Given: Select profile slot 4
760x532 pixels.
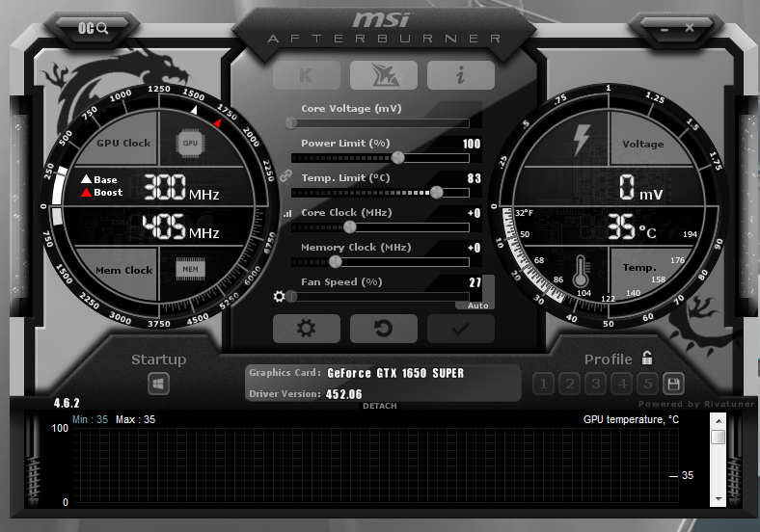Looking at the screenshot, I should coord(622,385).
